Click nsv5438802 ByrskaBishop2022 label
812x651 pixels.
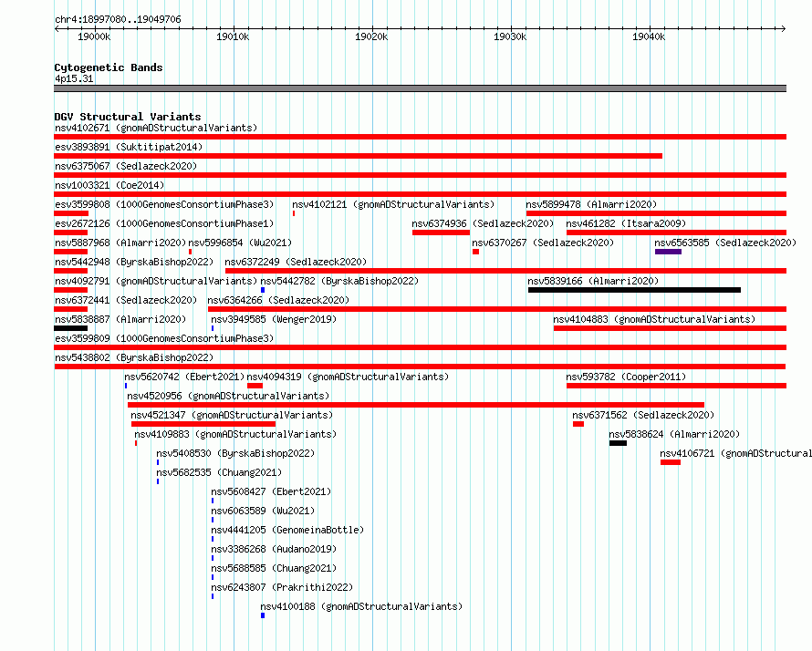click(x=134, y=357)
